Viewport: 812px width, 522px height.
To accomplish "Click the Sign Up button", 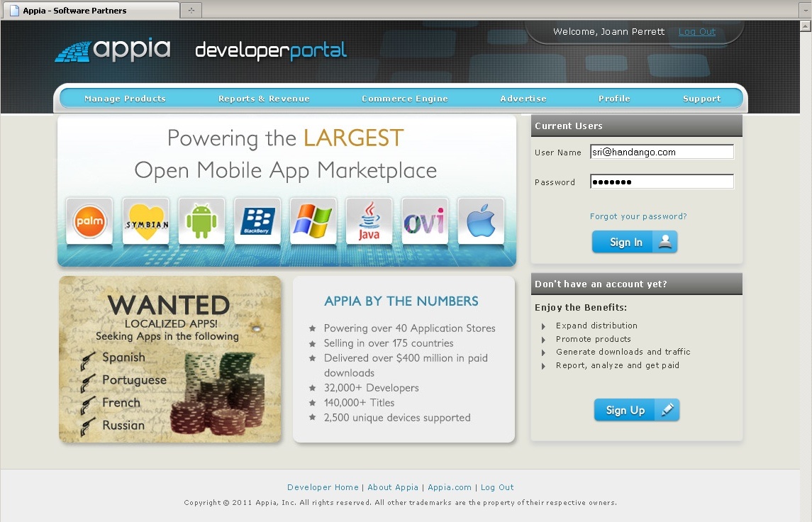I will pyautogui.click(x=636, y=410).
